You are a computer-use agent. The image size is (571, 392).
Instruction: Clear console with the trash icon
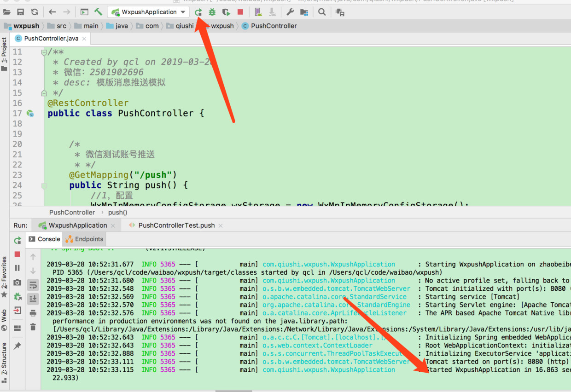33,327
